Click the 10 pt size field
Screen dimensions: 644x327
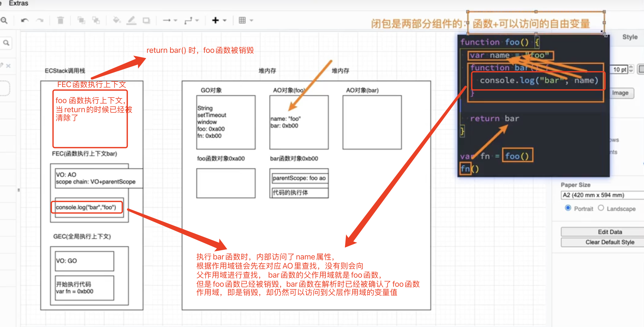(619, 70)
